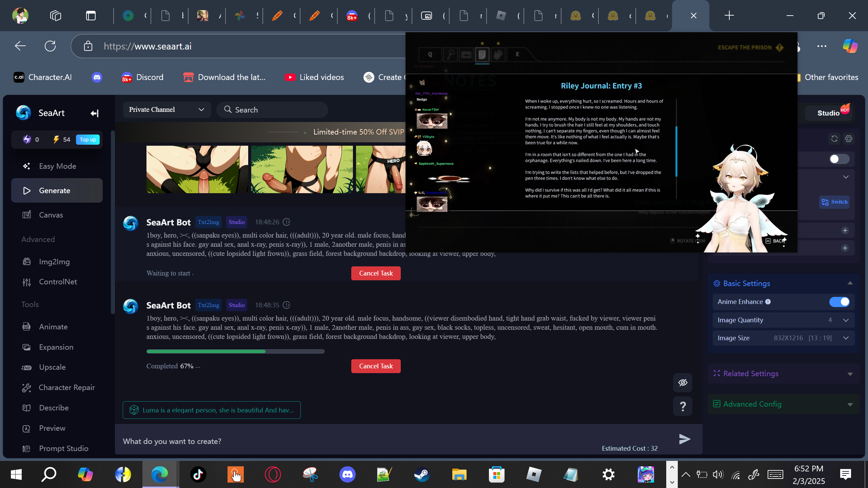Open the Other favorites folder
The width and height of the screenshot is (868, 488).
pyautogui.click(x=829, y=77)
